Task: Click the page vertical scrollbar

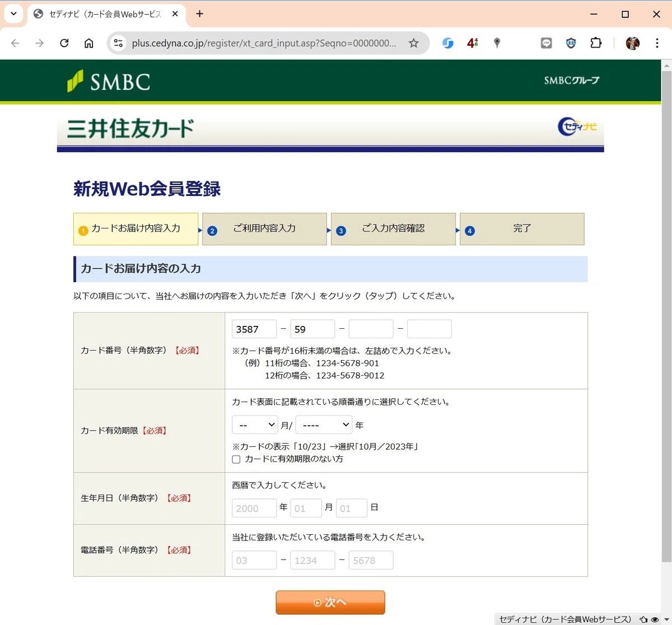Action: tap(666, 316)
